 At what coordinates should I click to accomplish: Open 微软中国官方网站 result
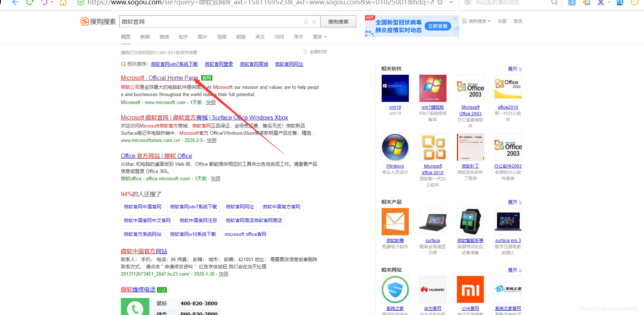click(x=144, y=251)
